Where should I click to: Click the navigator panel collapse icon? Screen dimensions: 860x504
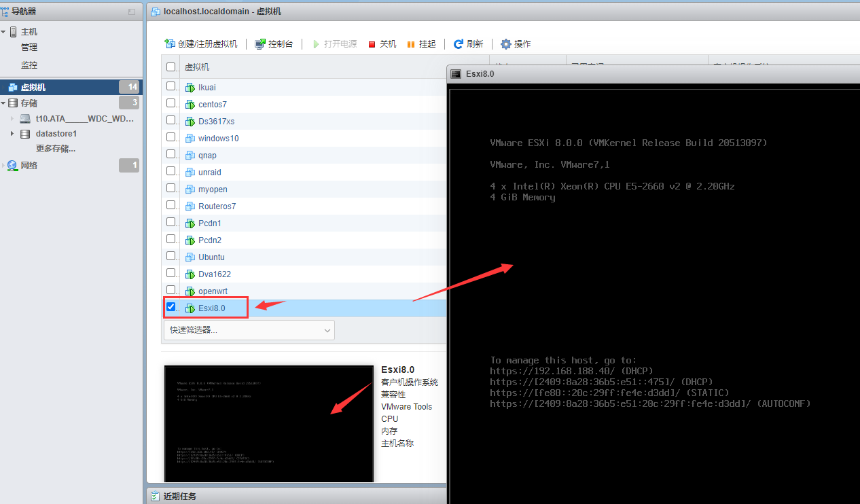click(x=132, y=12)
